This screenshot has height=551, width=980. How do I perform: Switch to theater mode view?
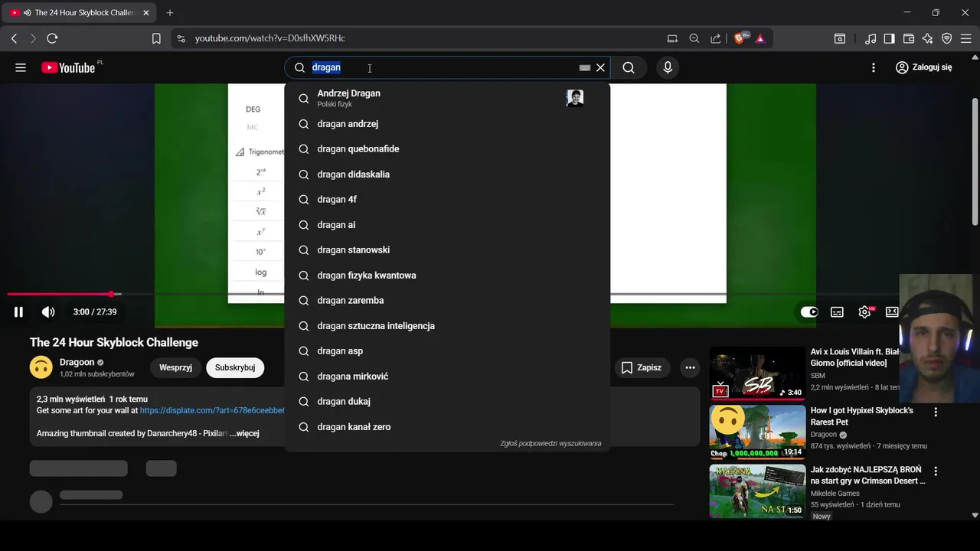tap(892, 311)
